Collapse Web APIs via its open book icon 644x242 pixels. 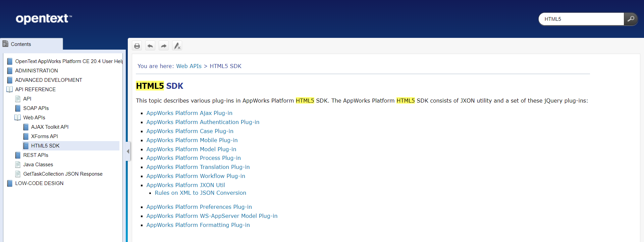(x=18, y=118)
